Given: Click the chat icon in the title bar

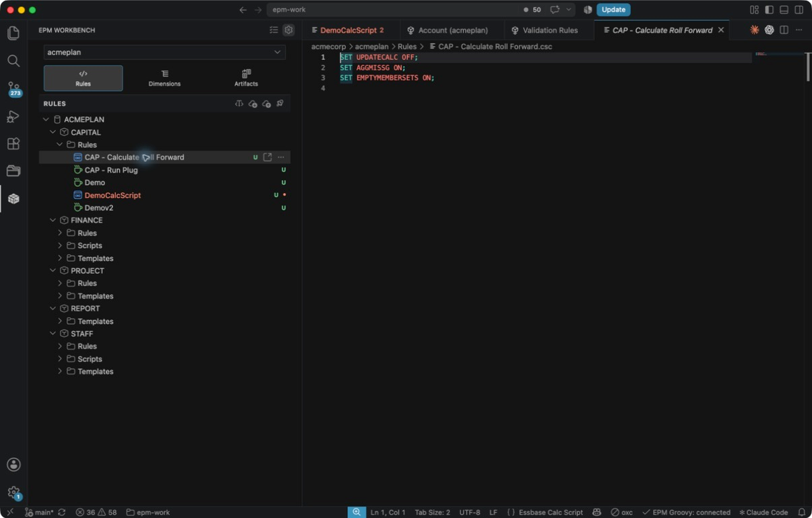Looking at the screenshot, I should point(555,10).
